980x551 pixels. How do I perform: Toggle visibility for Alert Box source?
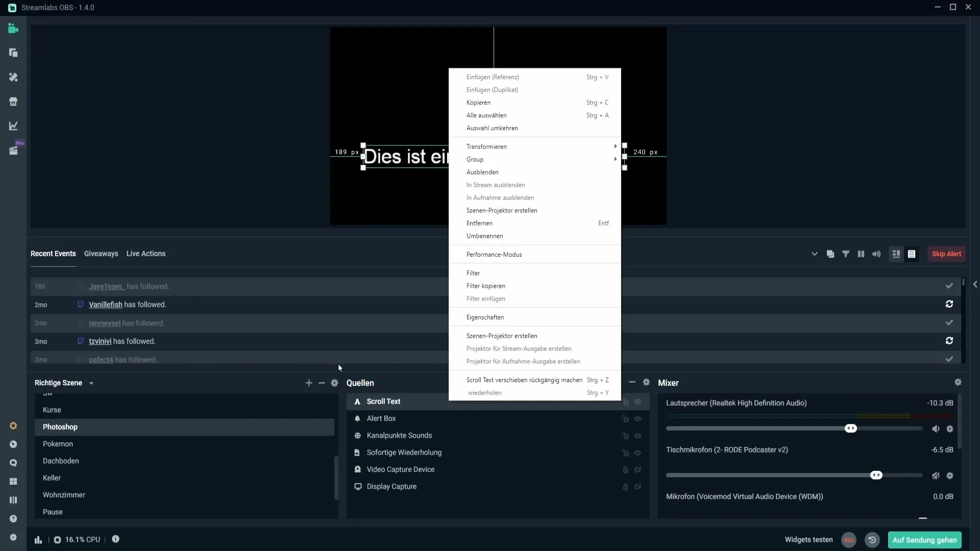click(x=638, y=418)
